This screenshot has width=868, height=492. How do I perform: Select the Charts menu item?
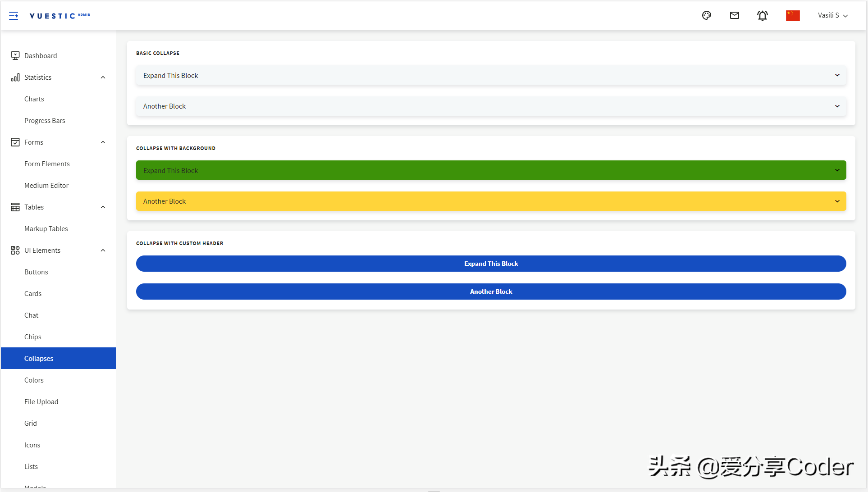pos(34,99)
